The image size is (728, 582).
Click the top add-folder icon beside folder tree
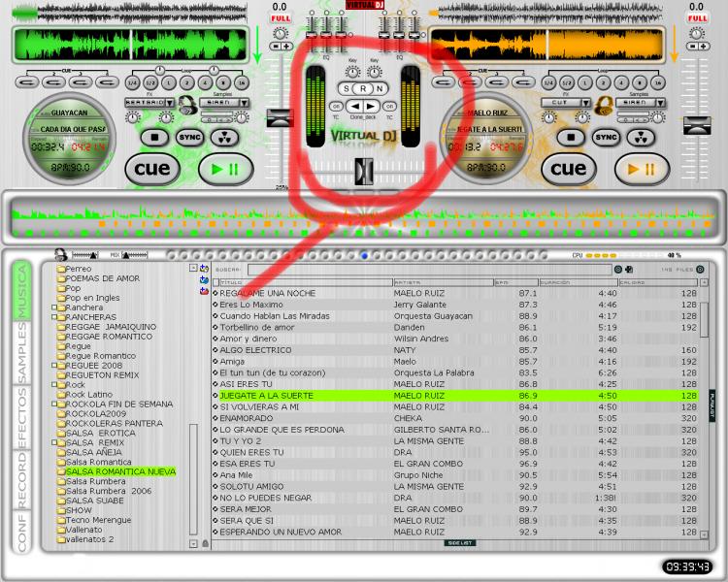click(x=204, y=269)
